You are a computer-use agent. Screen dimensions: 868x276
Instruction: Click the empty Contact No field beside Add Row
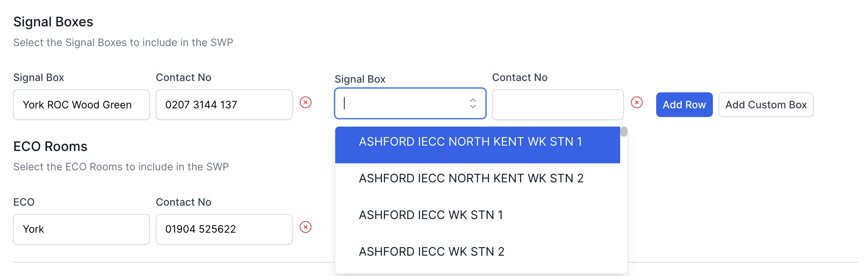[557, 105]
